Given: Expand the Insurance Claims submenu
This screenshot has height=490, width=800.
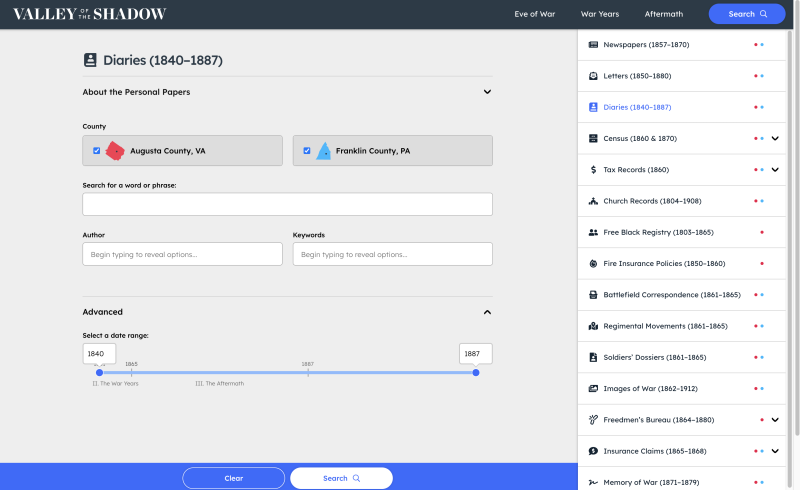Looking at the screenshot, I should click(775, 451).
